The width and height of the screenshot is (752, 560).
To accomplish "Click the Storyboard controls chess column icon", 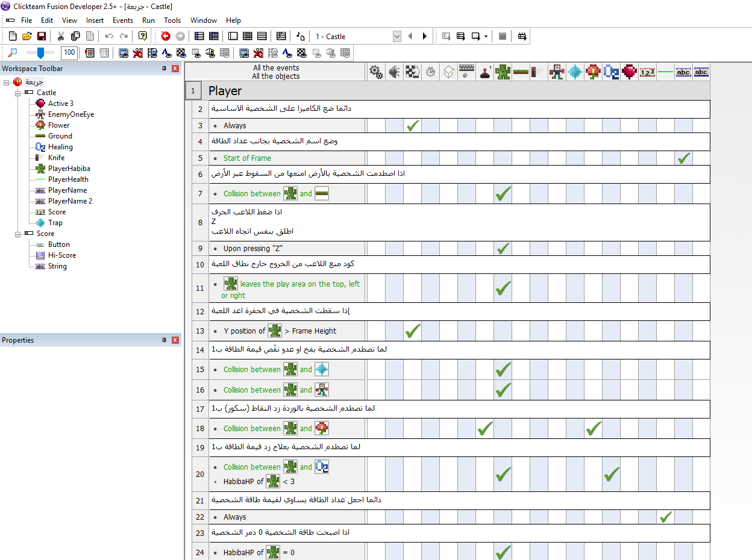I will [413, 72].
